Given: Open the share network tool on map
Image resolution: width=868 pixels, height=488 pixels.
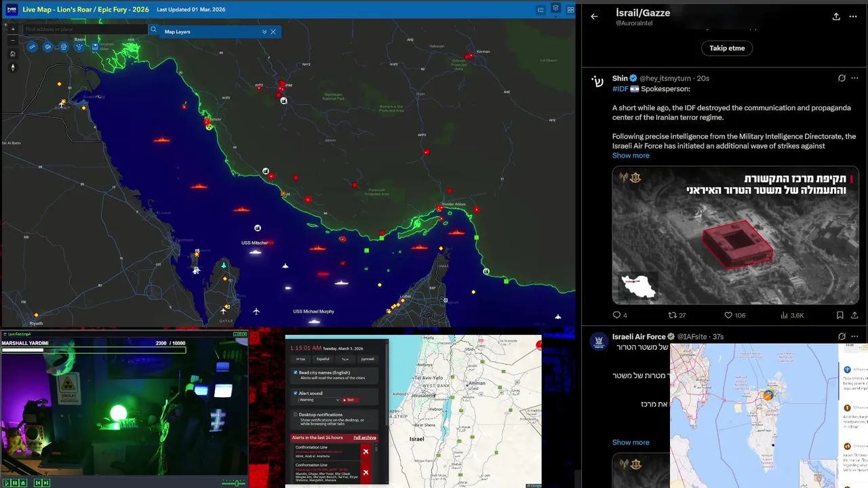Looking at the screenshot, I should click(79, 47).
